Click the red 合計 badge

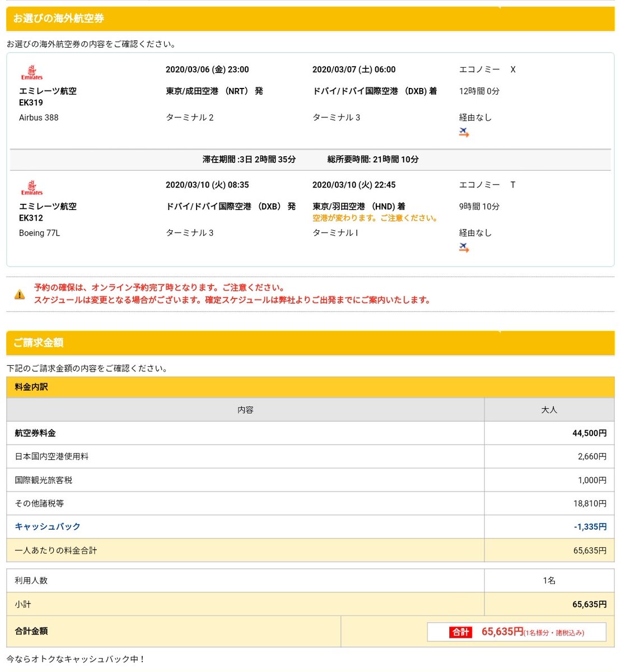point(461,632)
